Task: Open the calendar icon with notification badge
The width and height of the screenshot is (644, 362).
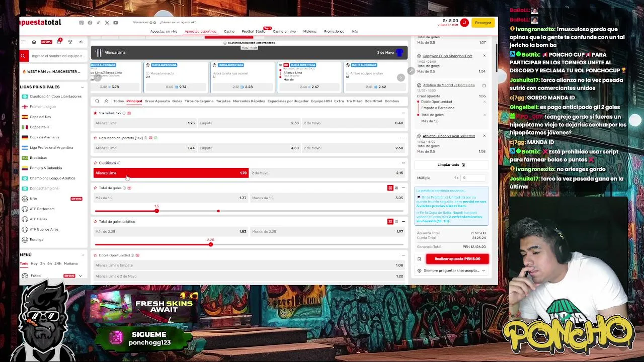Action: [x=58, y=42]
